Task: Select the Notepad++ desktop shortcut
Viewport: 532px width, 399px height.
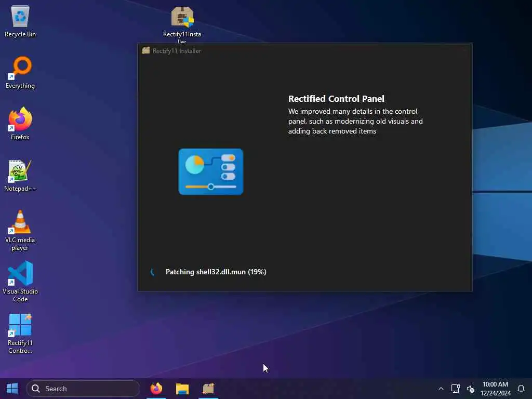Action: (20, 176)
